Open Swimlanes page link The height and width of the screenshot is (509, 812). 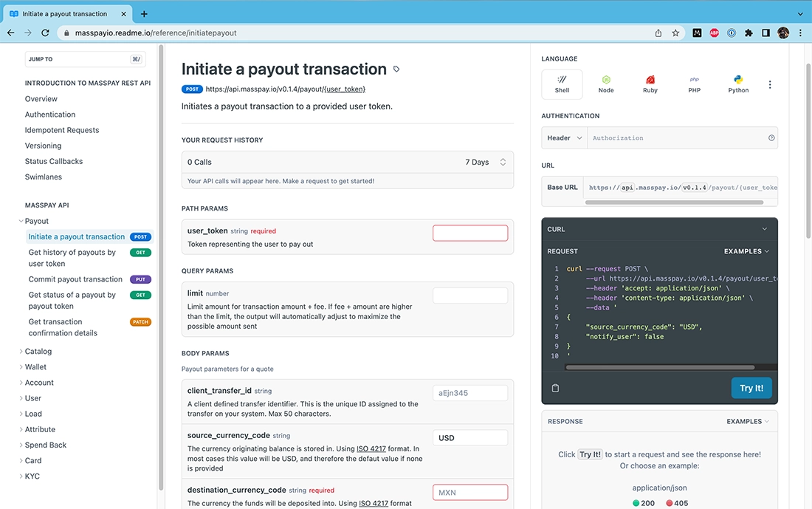(44, 177)
